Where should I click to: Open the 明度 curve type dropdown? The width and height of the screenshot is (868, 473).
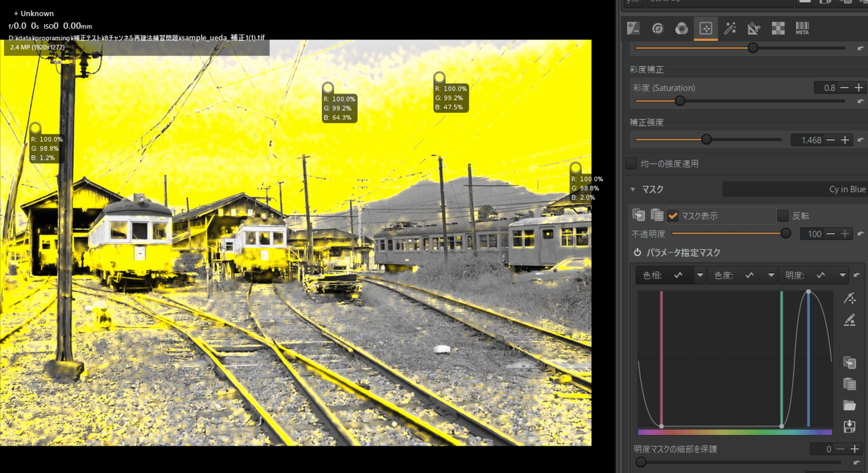pyautogui.click(x=841, y=275)
